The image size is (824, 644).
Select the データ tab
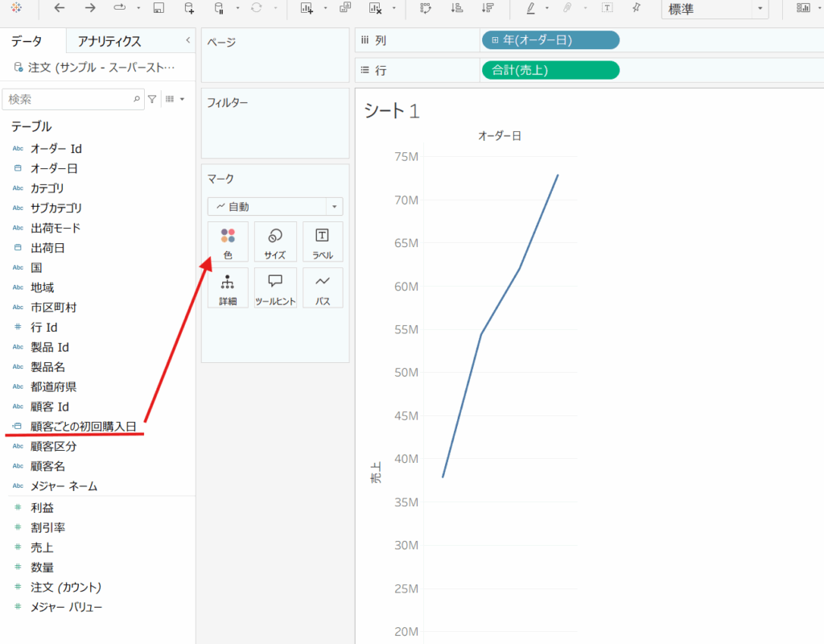tap(27, 41)
